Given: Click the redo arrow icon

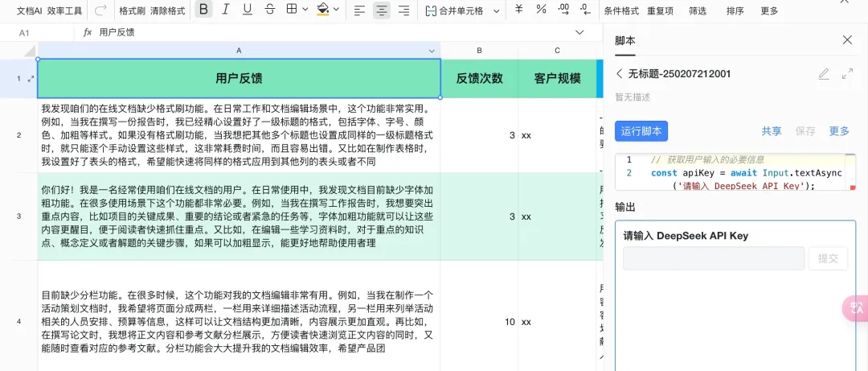Looking at the screenshot, I should coord(100,10).
